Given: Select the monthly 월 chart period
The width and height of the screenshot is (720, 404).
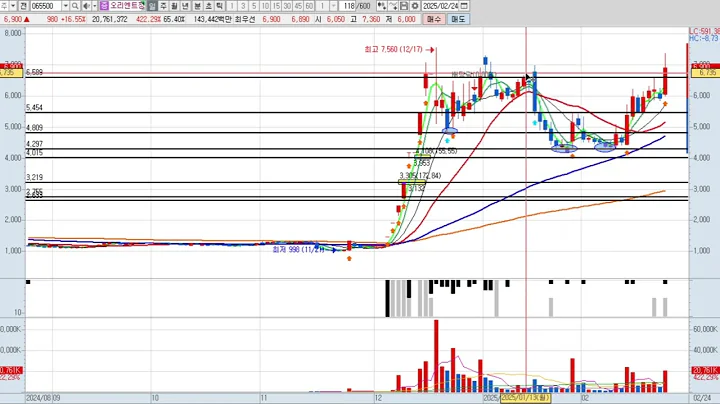Looking at the screenshot, I should click(174, 6).
